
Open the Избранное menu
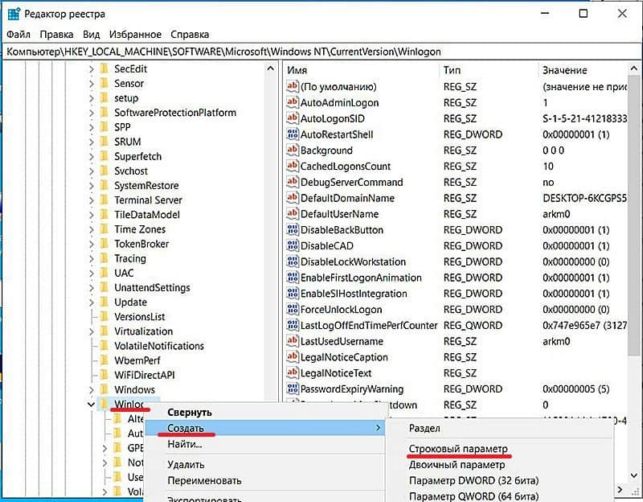135,34
